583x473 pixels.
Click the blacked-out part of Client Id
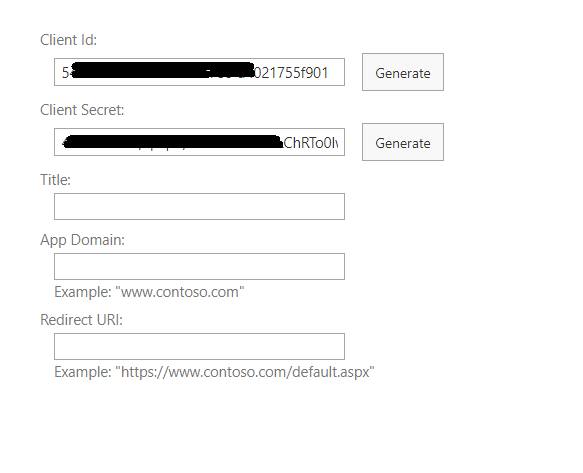[162, 70]
